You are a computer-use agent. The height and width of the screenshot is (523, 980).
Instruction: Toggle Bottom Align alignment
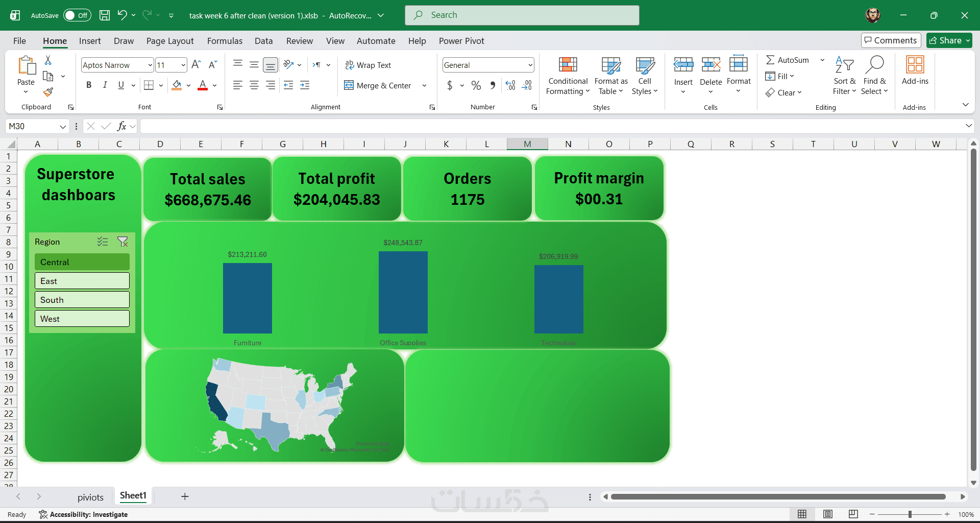(x=271, y=65)
